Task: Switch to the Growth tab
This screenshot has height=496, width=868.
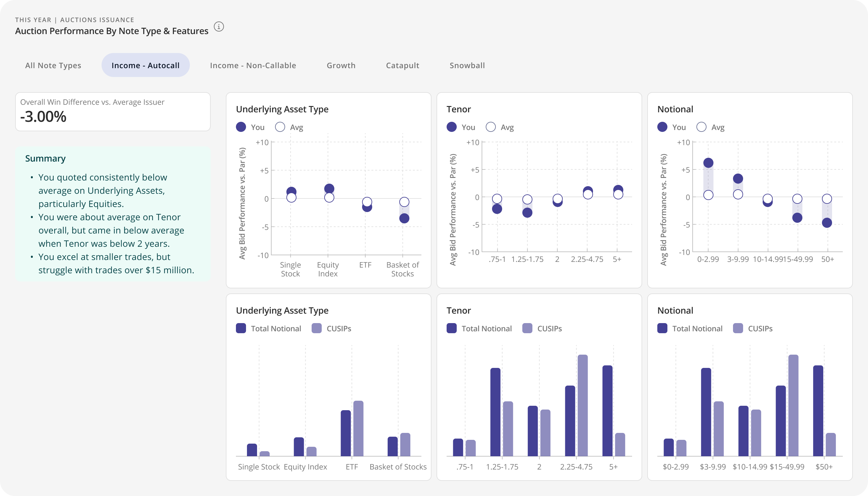Action: click(341, 65)
